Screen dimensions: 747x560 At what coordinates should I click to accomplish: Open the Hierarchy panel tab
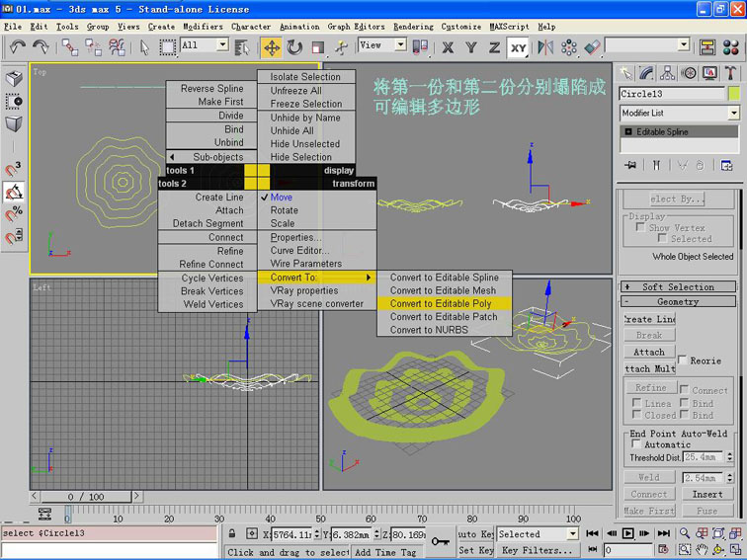click(x=667, y=73)
